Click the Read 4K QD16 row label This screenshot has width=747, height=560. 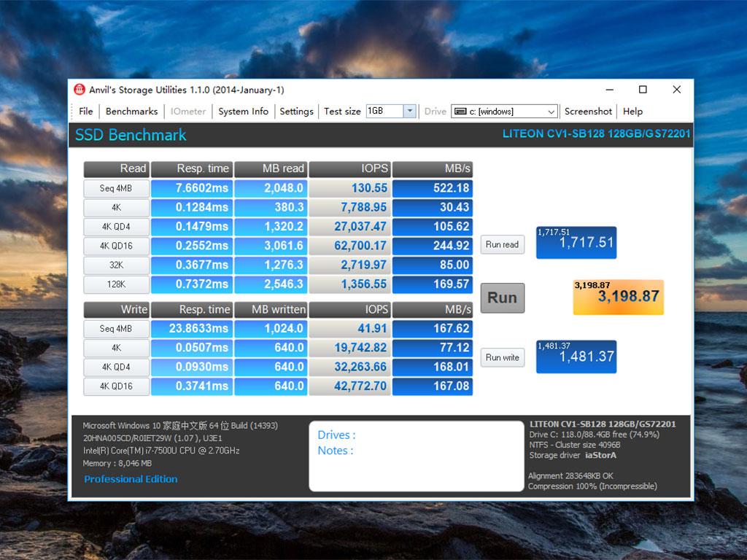pyautogui.click(x=116, y=246)
